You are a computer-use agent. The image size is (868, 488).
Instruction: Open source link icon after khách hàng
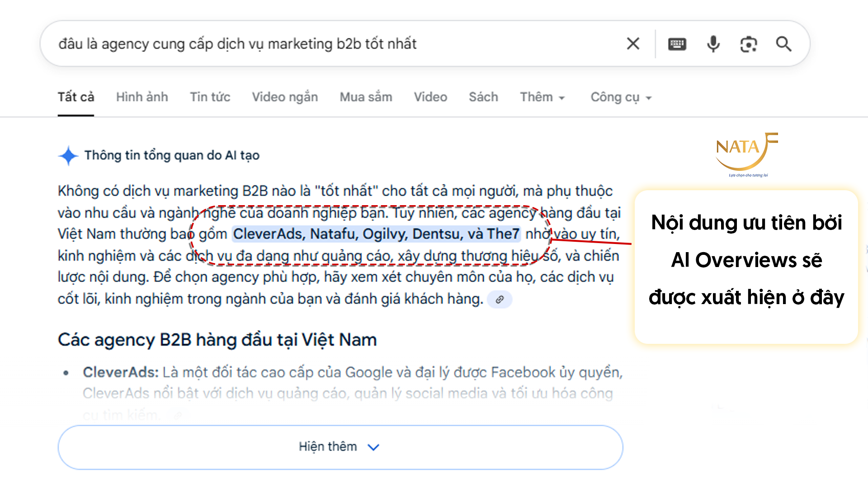click(500, 300)
